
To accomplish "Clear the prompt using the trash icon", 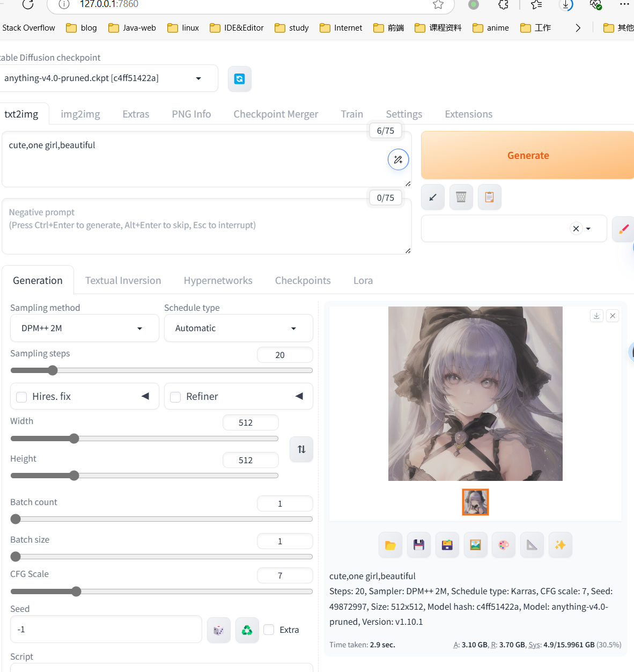I will pyautogui.click(x=461, y=197).
